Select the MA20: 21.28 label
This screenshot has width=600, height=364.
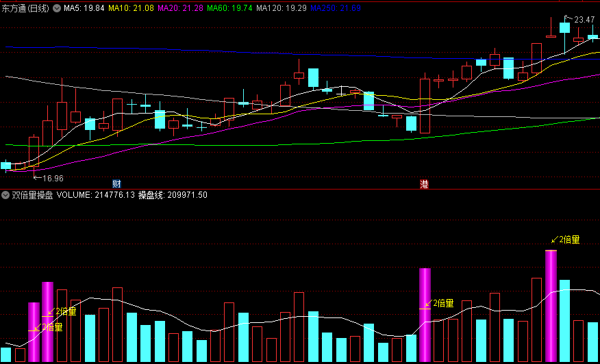tap(181, 8)
